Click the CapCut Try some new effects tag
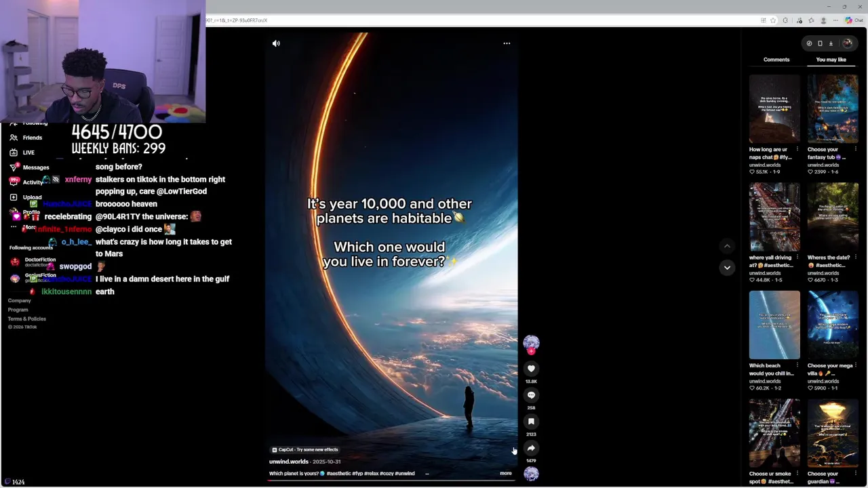 [305, 449]
